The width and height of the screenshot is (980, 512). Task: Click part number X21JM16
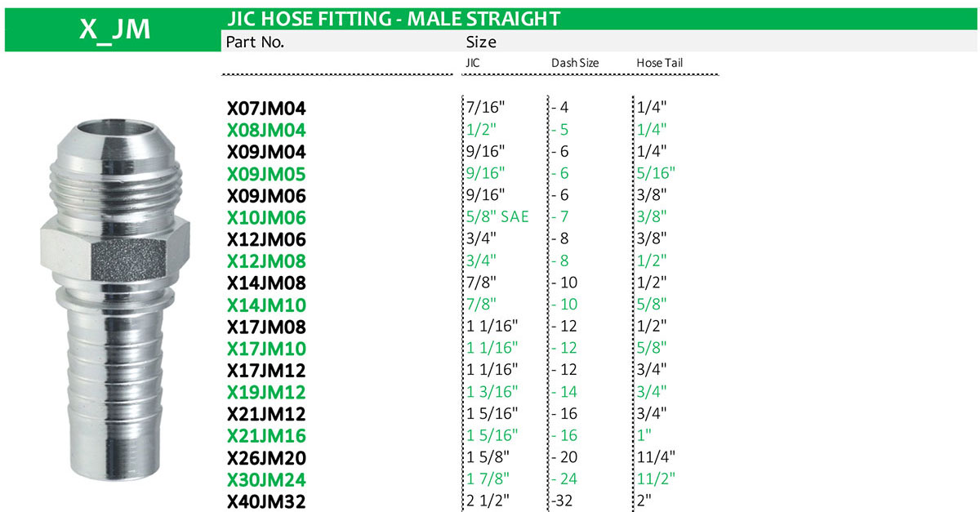coord(266,436)
